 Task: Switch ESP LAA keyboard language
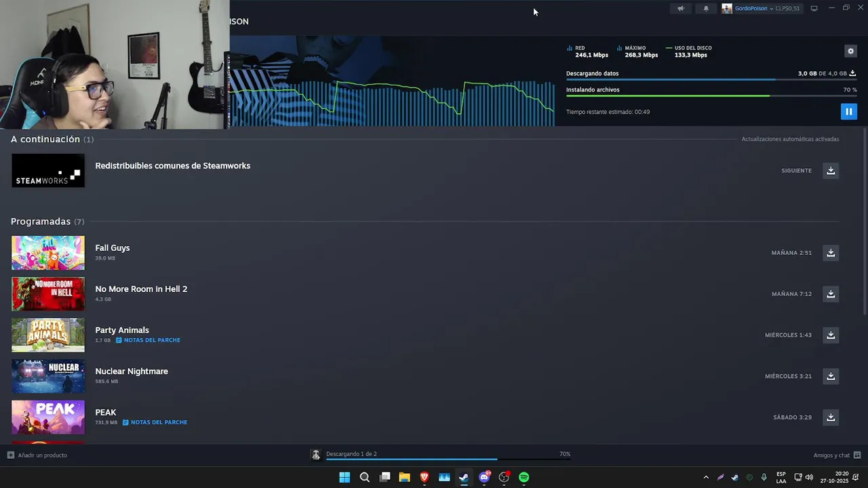pos(781,477)
